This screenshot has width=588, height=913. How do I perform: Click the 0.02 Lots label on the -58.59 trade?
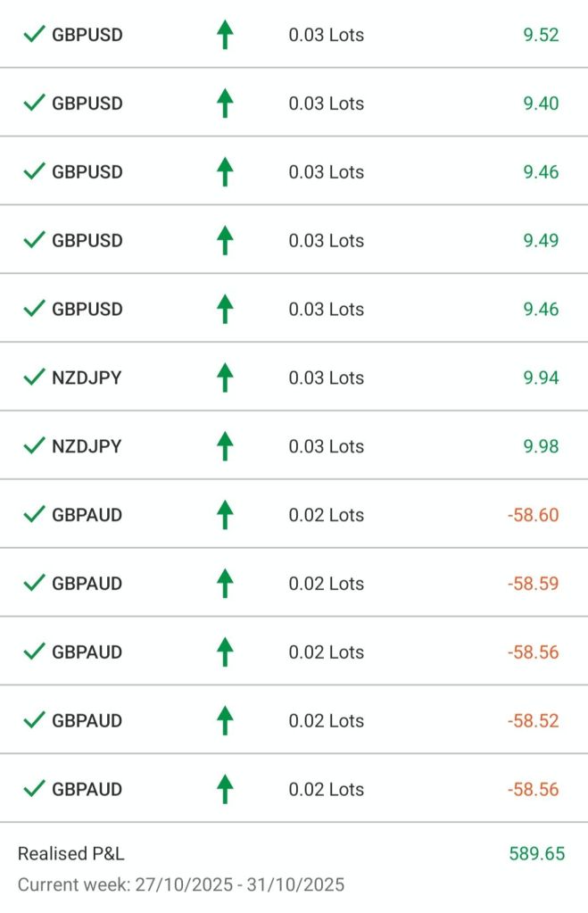326,584
